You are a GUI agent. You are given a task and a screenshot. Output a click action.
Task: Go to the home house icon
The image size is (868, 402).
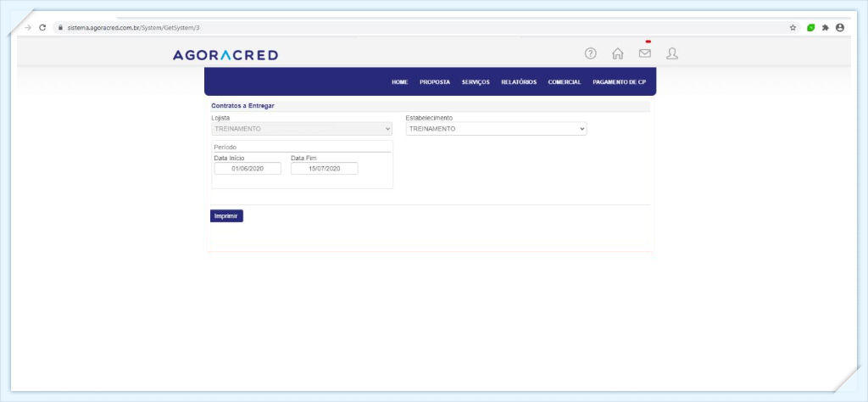[x=618, y=53]
